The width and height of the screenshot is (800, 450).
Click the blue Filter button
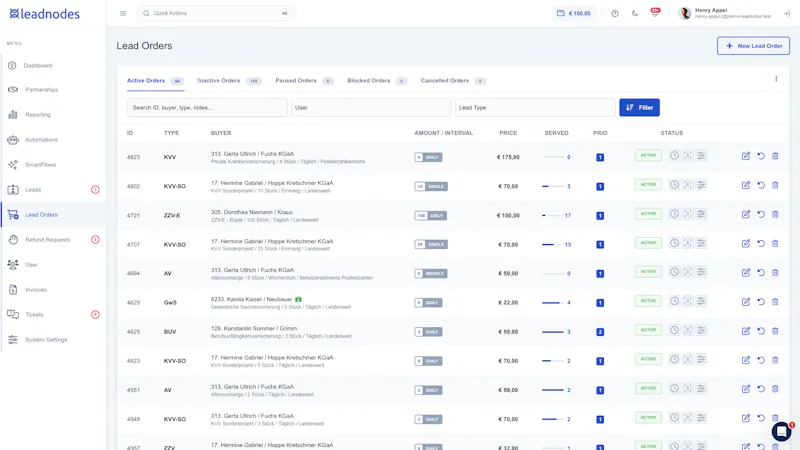click(x=639, y=108)
